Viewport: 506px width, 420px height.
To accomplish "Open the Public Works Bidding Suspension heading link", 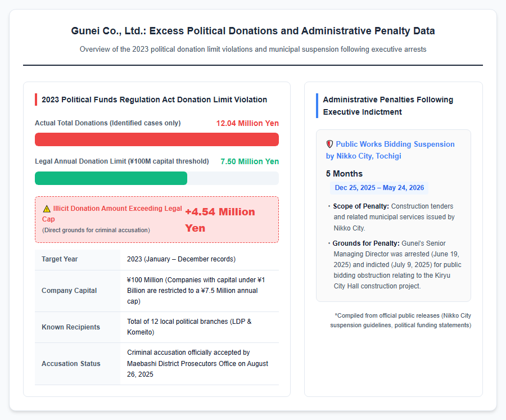I will click(390, 150).
